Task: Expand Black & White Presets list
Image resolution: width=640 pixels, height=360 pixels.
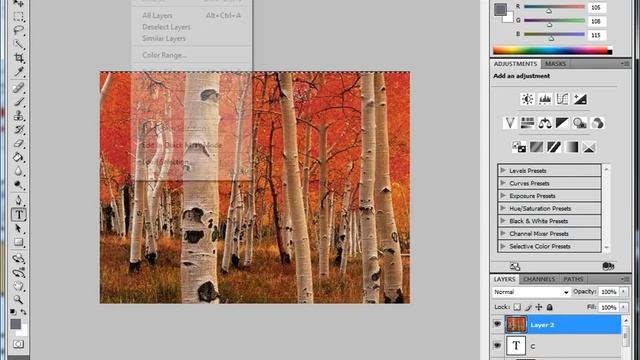Action: tap(503, 221)
